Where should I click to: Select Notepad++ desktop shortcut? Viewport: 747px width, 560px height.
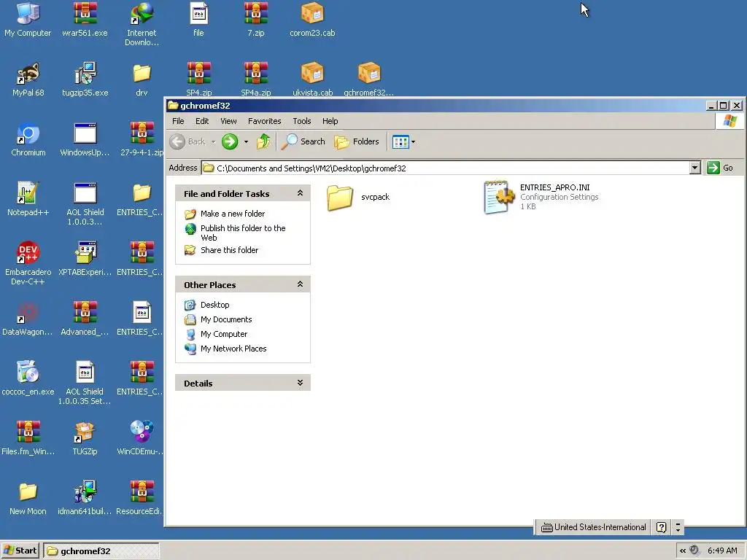click(28, 199)
